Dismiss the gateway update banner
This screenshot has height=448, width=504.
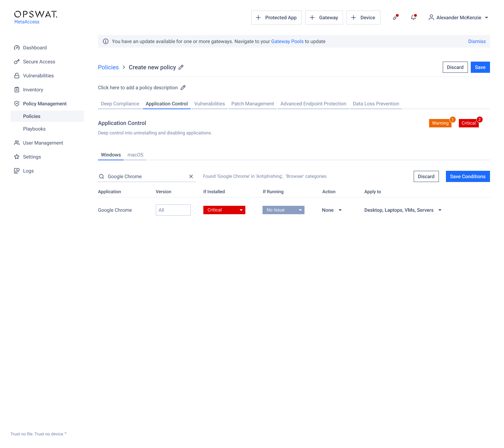477,41
